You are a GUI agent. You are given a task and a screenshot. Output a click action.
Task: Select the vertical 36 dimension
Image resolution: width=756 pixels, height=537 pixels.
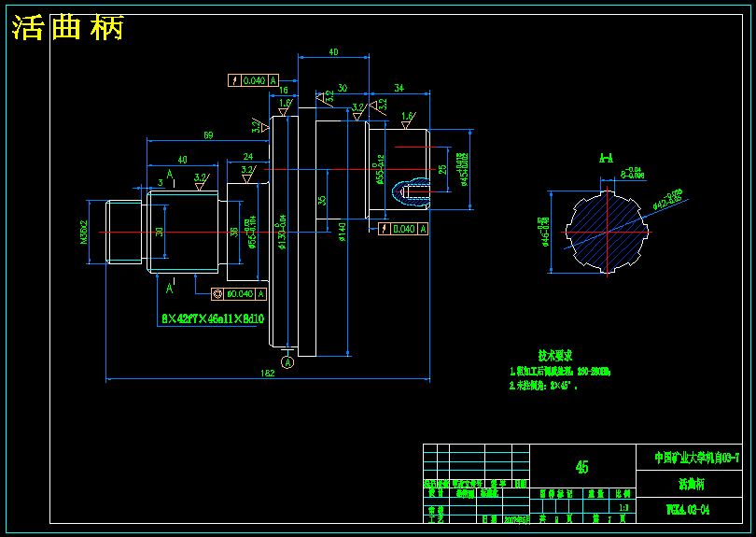point(234,232)
